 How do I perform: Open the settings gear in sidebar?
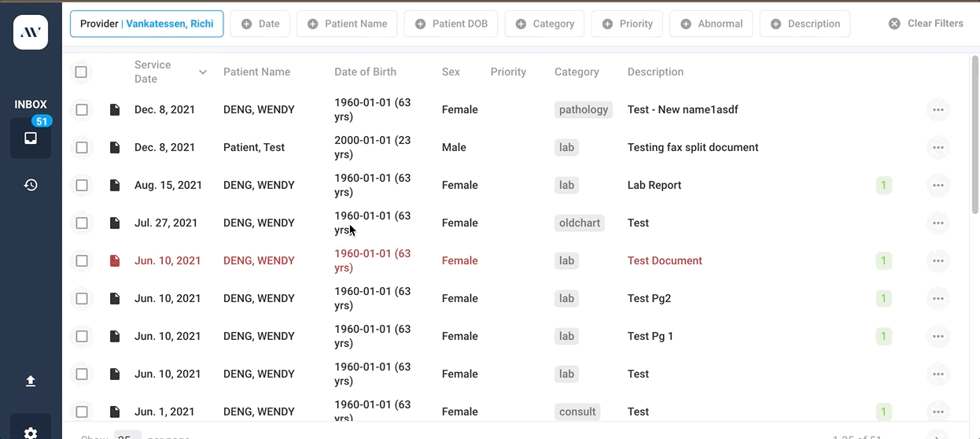[x=31, y=432]
